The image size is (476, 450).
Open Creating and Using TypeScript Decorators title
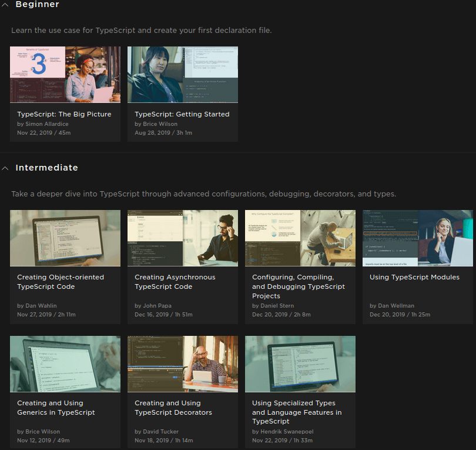(x=173, y=408)
